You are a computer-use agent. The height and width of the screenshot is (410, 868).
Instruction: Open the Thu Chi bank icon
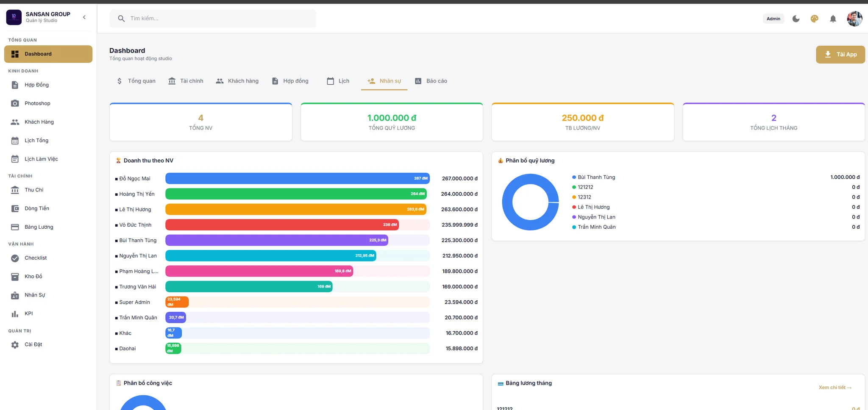(x=15, y=190)
